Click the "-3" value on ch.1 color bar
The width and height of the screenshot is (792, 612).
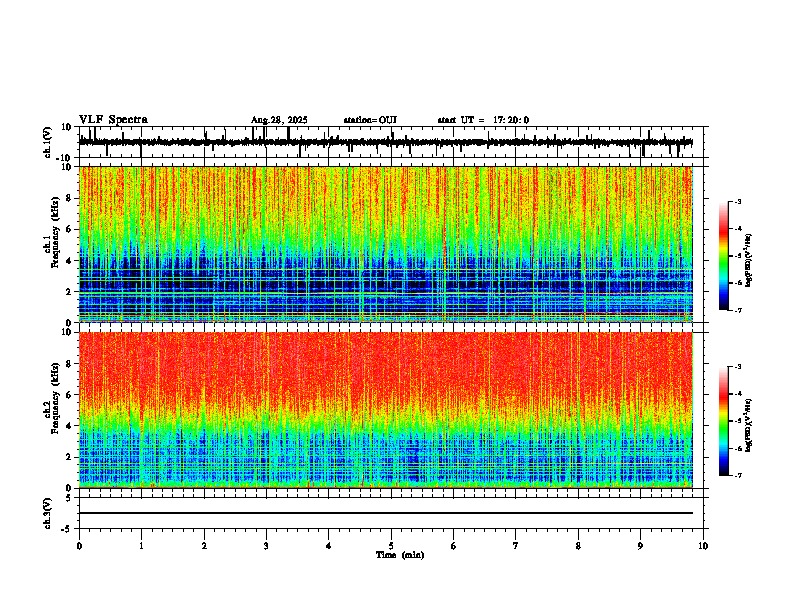pos(737,202)
